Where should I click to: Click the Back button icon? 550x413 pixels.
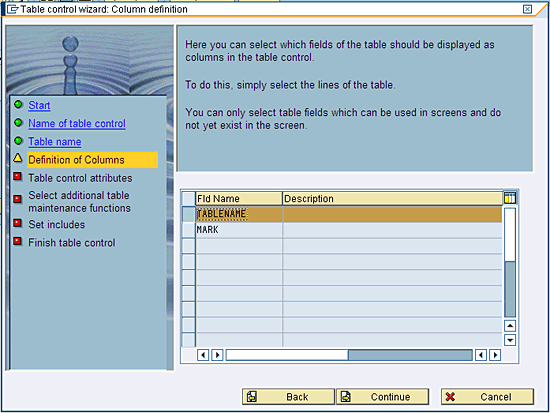click(x=252, y=397)
